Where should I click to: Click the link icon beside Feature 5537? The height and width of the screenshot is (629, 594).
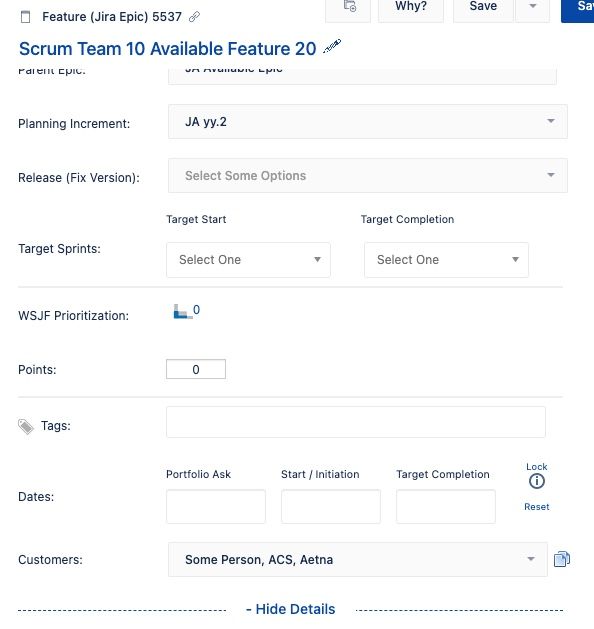[x=194, y=16]
